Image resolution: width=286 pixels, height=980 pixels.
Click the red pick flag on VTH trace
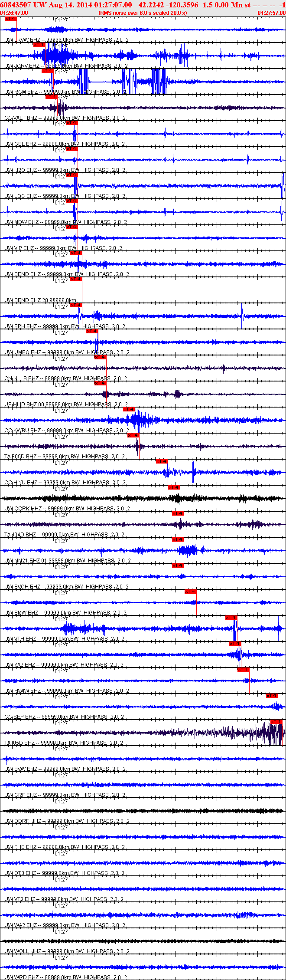tap(231, 618)
